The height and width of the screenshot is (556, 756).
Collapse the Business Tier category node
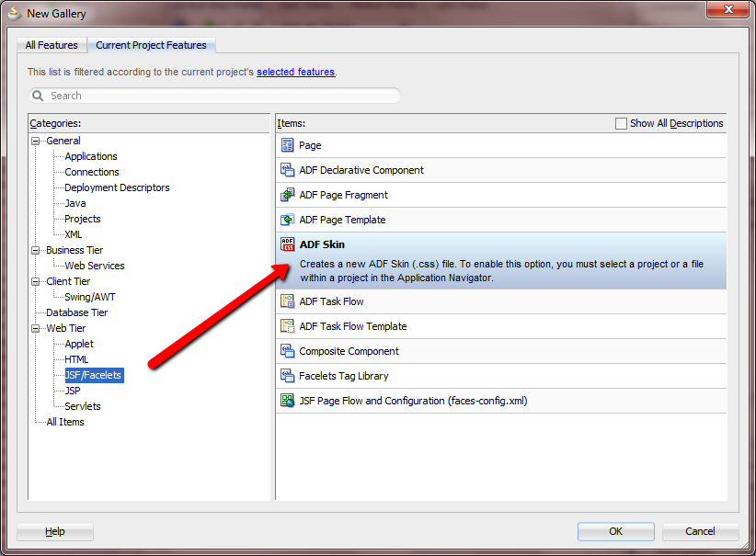[36, 251]
